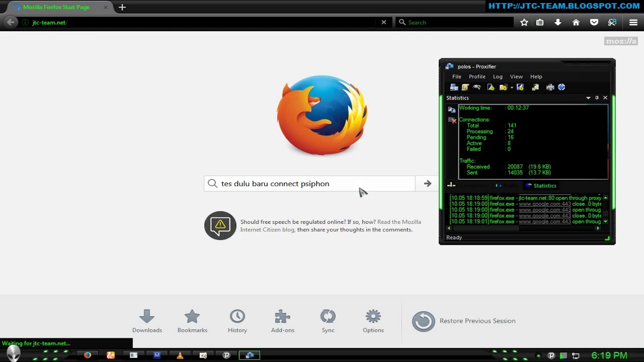Viewport: 644px width, 362px height.
Task: Open Add-ons from start page shortcuts
Action: [283, 321]
